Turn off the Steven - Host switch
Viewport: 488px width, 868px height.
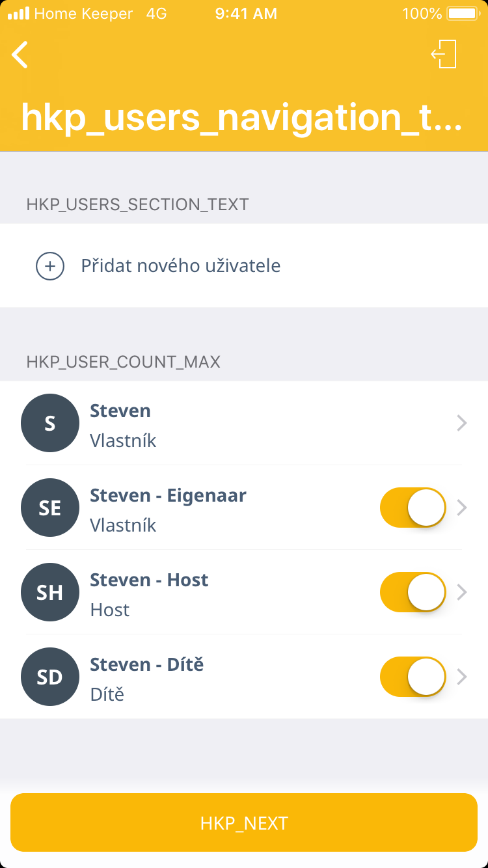[413, 592]
